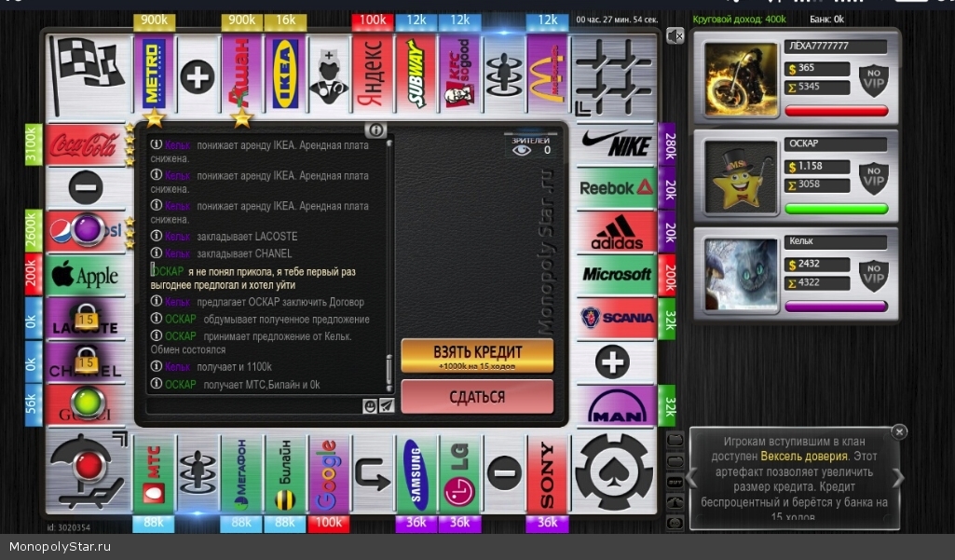
Task: Click Кельк purple color bar
Action: tap(836, 307)
